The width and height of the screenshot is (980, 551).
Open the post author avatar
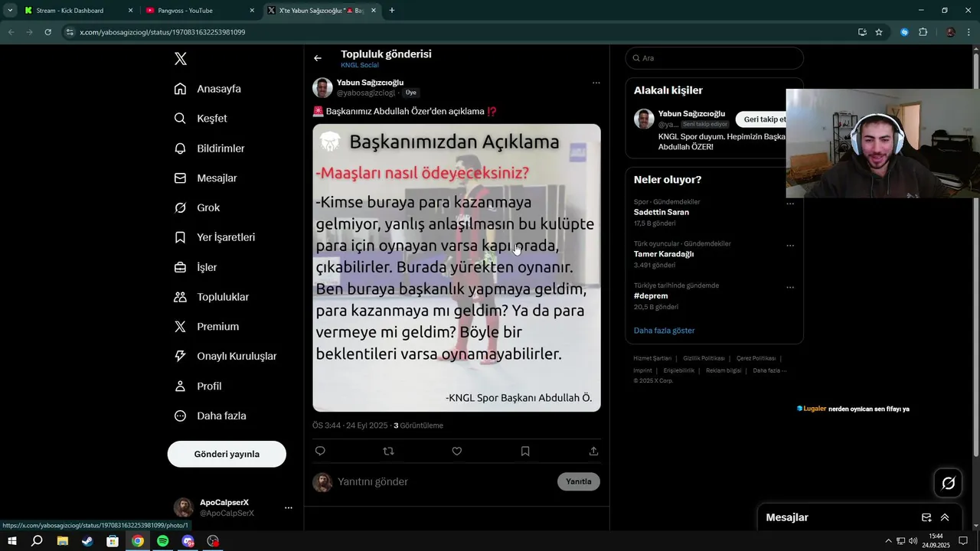click(x=322, y=88)
